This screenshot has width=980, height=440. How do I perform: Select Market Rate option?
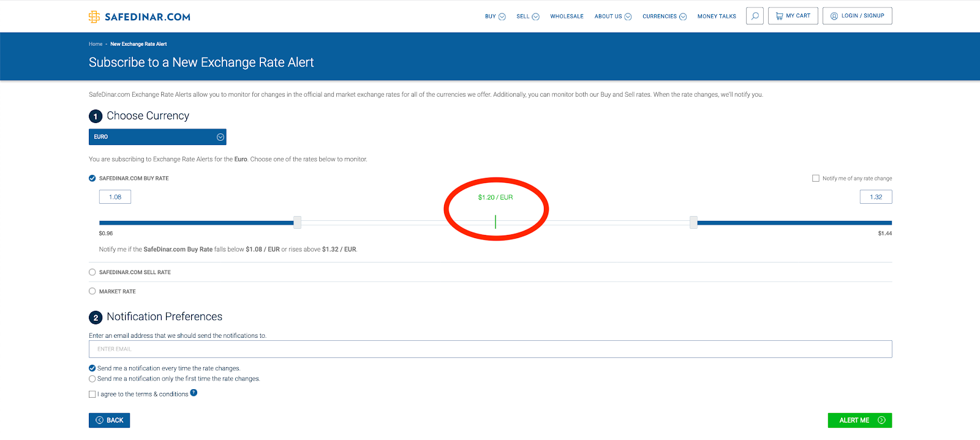[92, 291]
